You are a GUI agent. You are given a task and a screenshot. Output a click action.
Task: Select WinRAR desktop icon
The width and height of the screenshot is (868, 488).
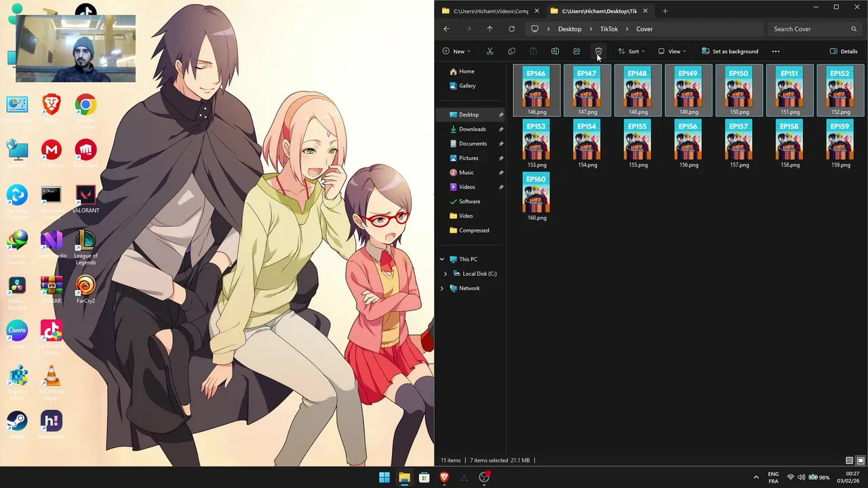51,289
